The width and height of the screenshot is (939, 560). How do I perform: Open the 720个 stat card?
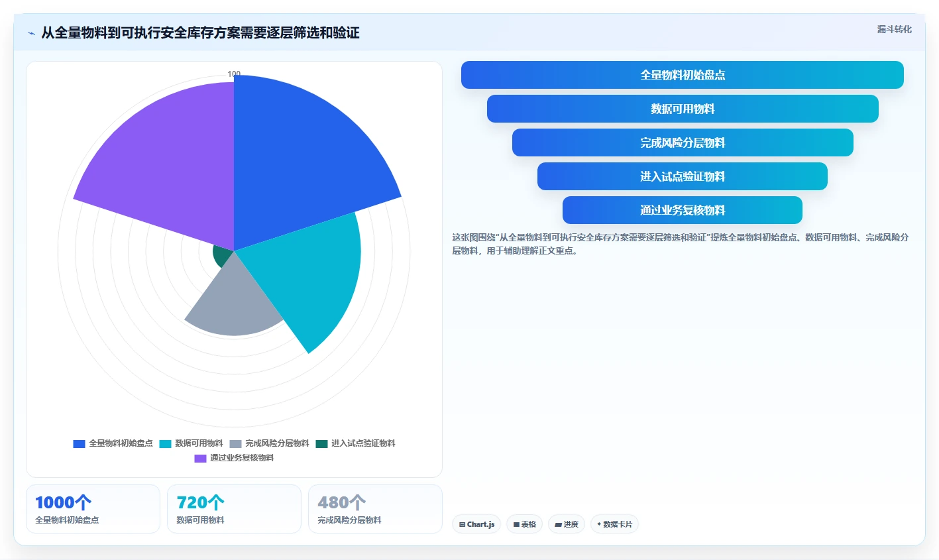234,509
